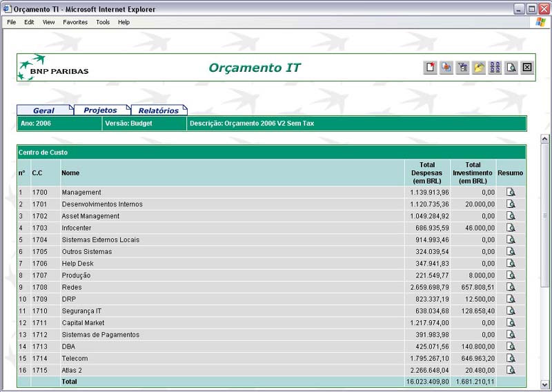Click the vertical scrollbar thumb

pyautogui.click(x=544, y=215)
